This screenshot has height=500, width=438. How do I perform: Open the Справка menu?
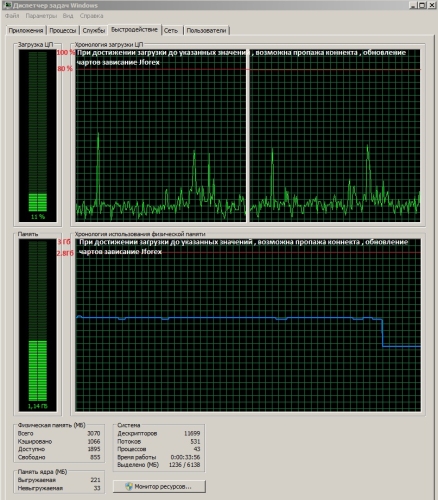[x=91, y=16]
